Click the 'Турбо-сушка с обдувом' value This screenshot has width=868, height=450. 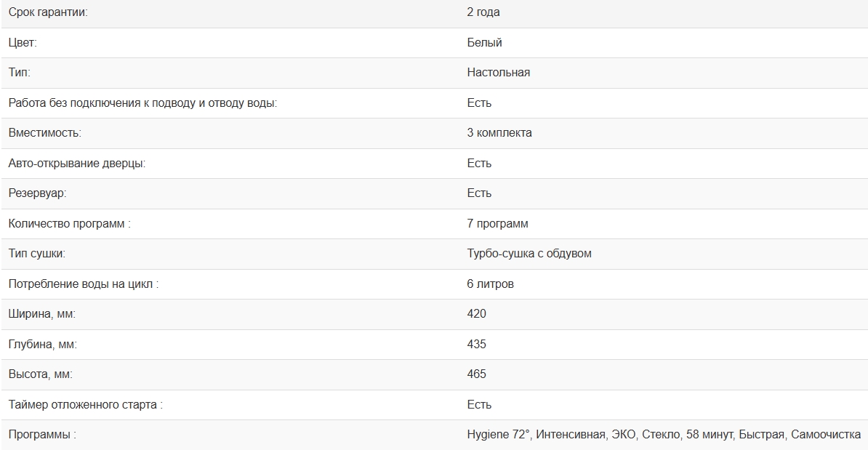point(529,254)
